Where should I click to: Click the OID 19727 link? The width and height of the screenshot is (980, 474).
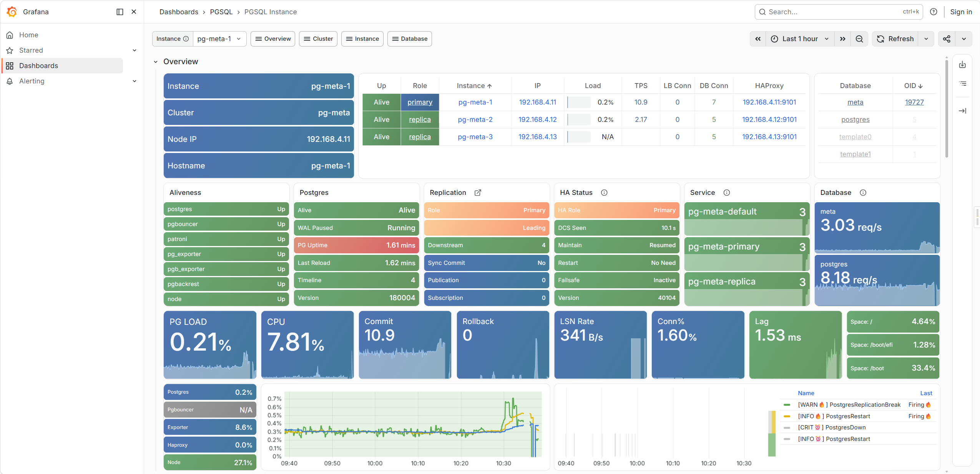click(914, 102)
